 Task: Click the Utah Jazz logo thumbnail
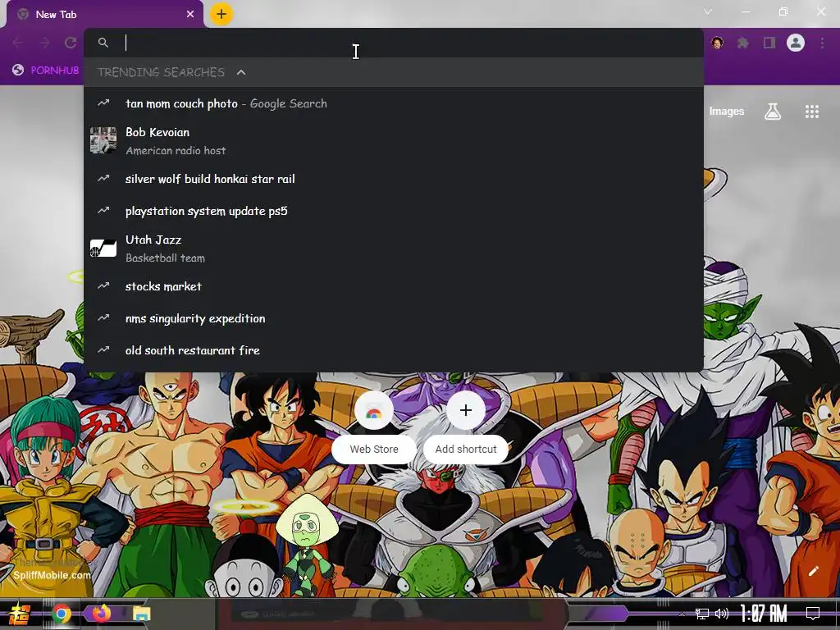point(103,248)
